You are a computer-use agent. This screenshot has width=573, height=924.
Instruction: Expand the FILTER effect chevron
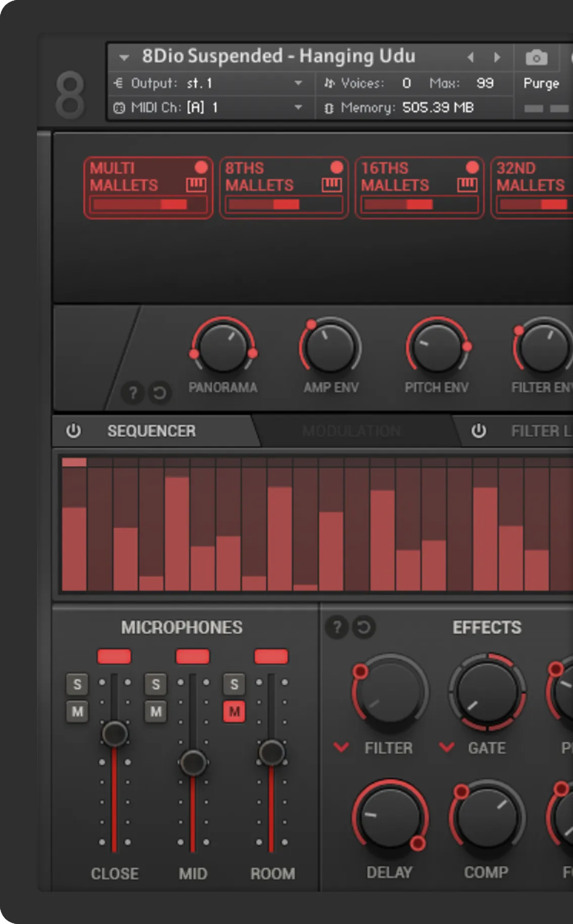342,747
